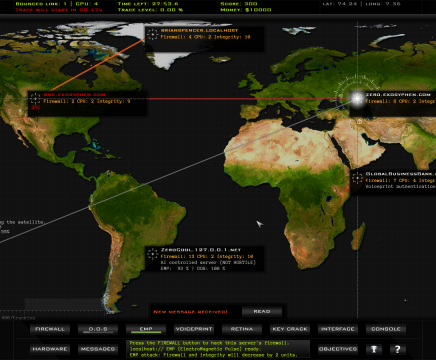This screenshot has width=436, height=360.
Task: Open the question mark help button
Action: click(398, 349)
